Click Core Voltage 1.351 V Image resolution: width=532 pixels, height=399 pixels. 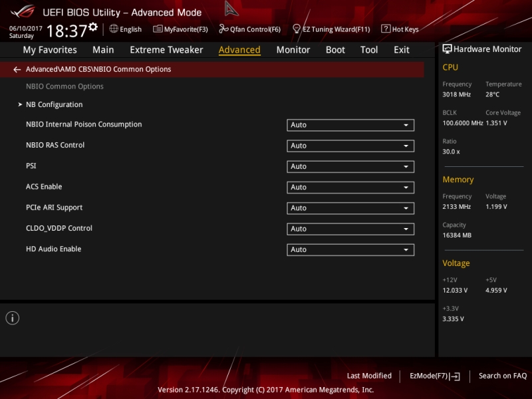pos(496,123)
